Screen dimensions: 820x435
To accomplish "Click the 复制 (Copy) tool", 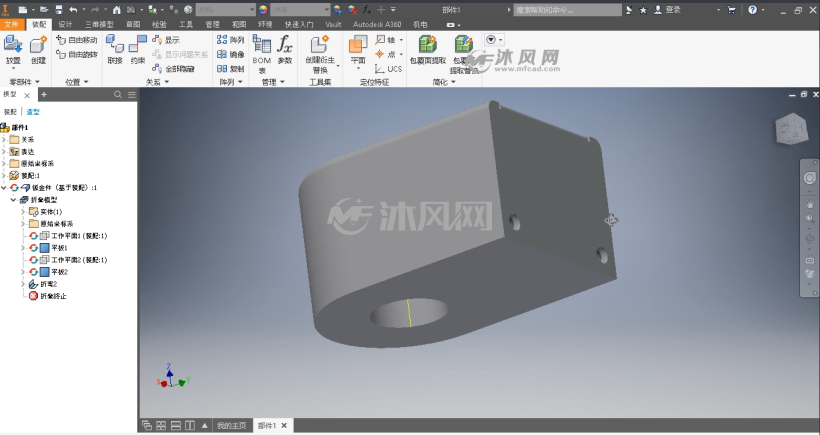I will (x=231, y=68).
